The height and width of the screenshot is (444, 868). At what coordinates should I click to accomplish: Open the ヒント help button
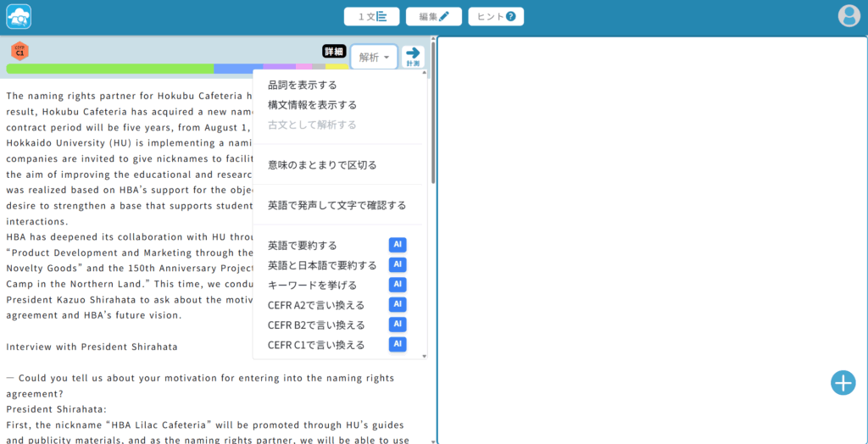pyautogui.click(x=496, y=16)
